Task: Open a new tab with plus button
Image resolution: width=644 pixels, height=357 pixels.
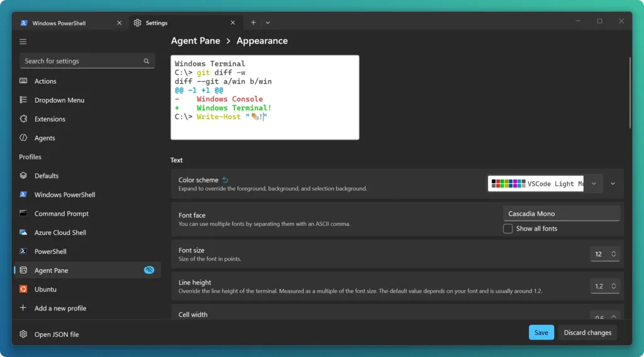Action: pos(253,23)
